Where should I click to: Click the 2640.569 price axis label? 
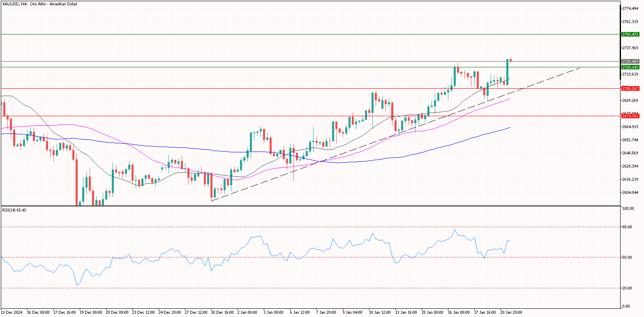tap(630, 153)
